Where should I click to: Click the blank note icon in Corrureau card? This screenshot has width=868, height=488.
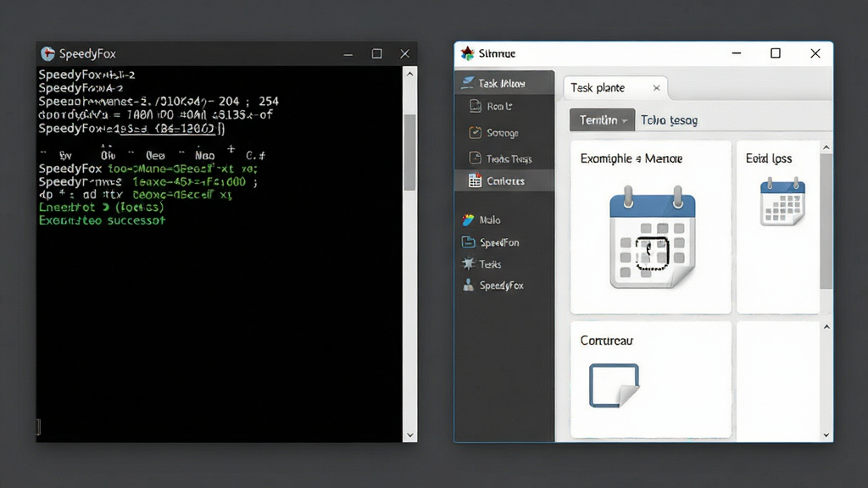[614, 385]
